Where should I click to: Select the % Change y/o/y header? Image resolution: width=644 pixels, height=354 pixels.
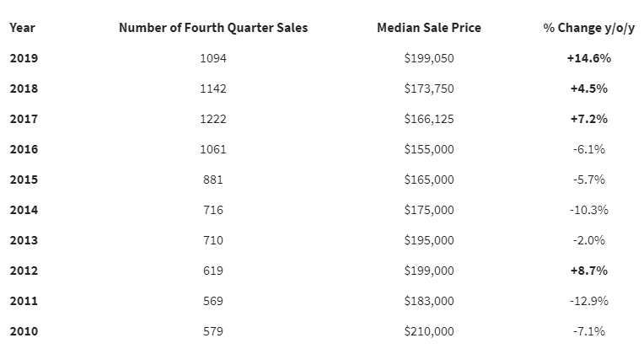point(588,28)
